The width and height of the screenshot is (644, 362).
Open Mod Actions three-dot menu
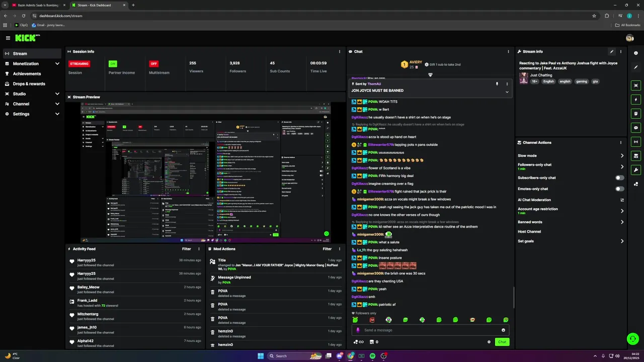340,249
